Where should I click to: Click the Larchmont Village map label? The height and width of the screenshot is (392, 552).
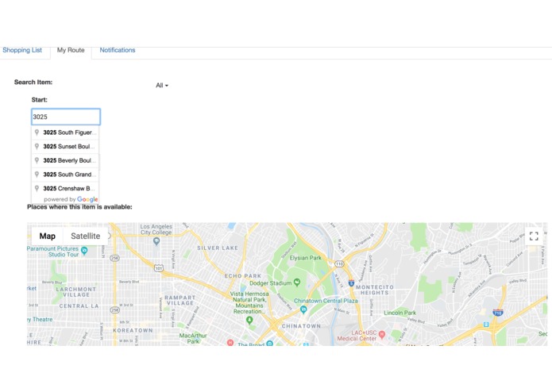click(76, 292)
